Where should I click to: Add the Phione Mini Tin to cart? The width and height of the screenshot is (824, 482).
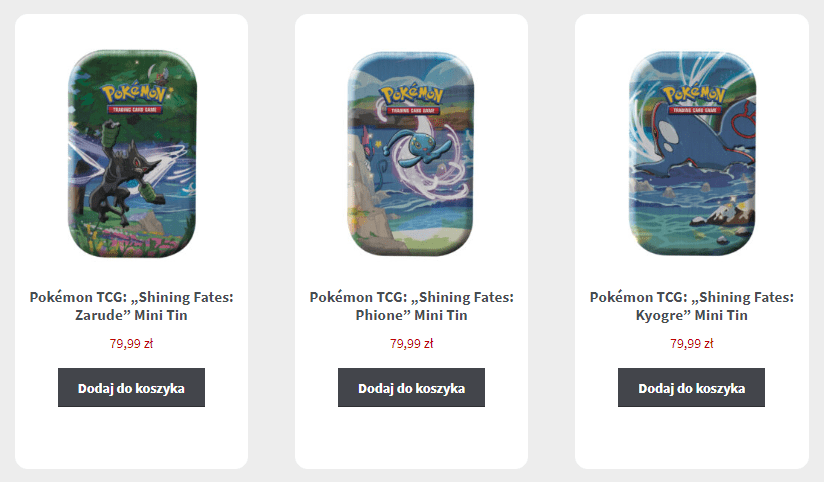411,387
